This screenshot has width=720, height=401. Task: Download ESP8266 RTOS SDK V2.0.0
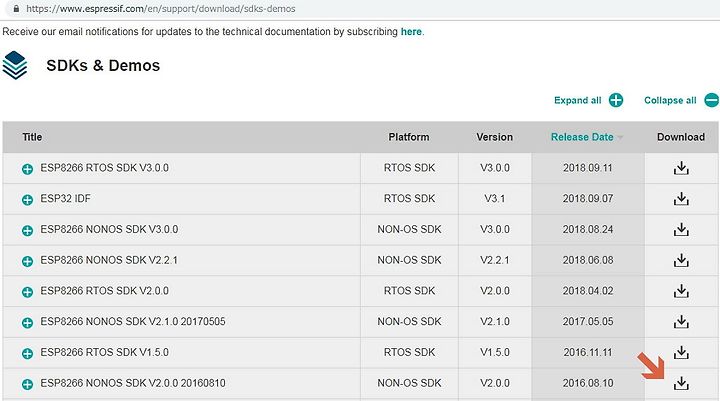click(681, 291)
